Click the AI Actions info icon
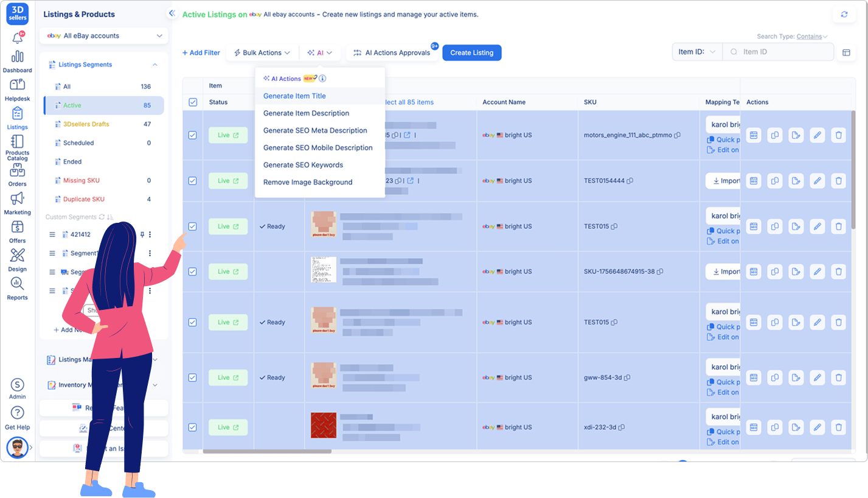 [x=323, y=79]
